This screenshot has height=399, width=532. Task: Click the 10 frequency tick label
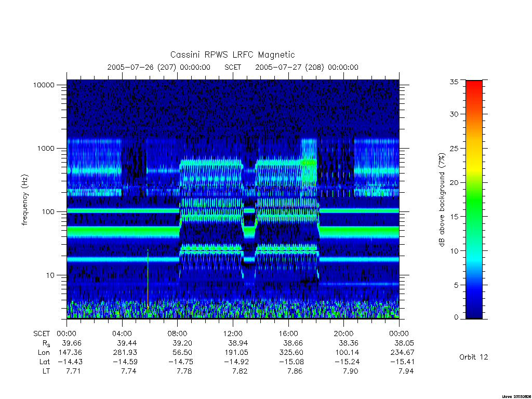tap(50, 275)
